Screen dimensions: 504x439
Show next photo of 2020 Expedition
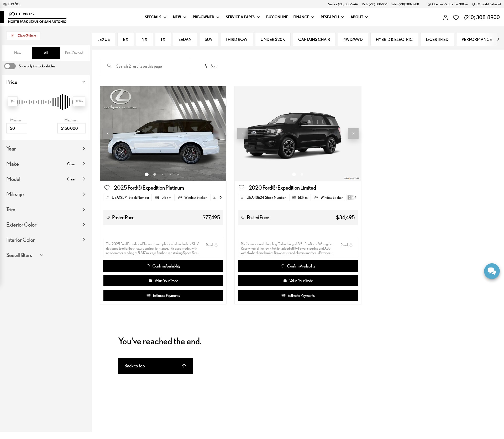coord(353,133)
